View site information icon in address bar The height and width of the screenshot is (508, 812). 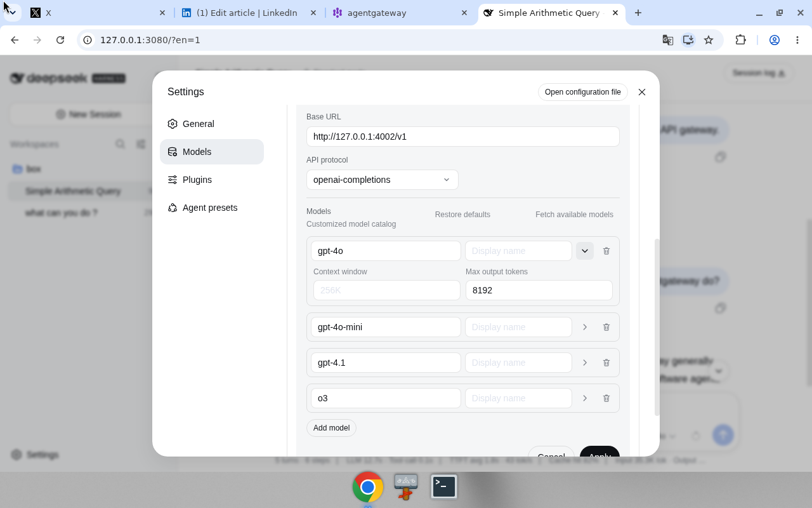pyautogui.click(x=88, y=40)
